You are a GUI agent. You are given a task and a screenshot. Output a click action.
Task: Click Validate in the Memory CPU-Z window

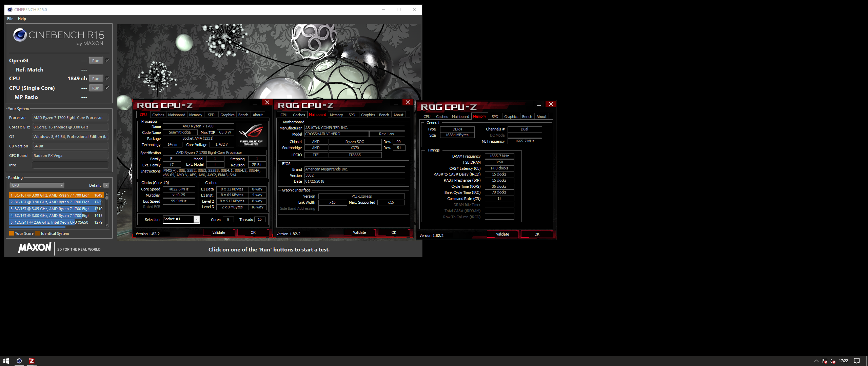502,234
